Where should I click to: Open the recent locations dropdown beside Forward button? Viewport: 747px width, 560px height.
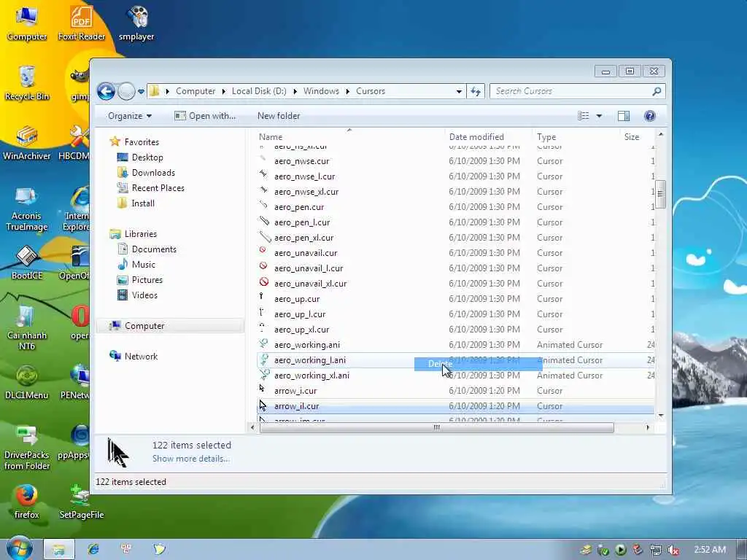click(141, 91)
